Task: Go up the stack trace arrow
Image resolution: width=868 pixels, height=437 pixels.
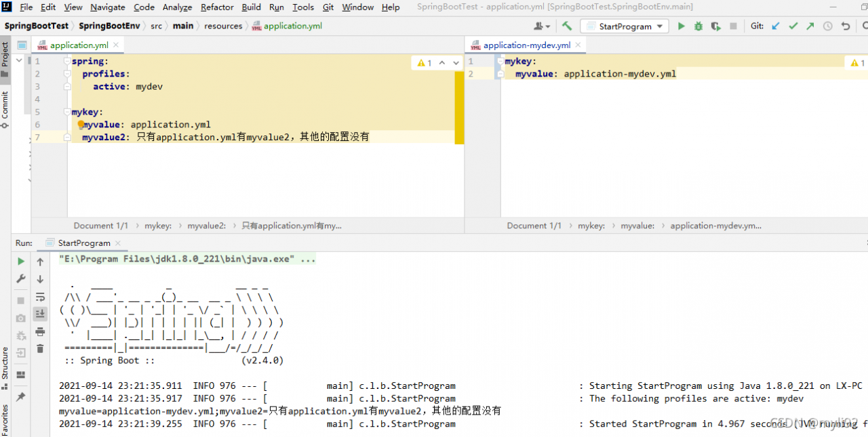Action: tap(40, 262)
